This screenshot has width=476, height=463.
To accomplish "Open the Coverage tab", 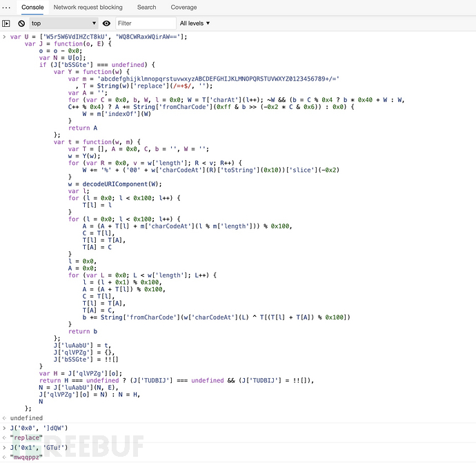I will click(184, 7).
